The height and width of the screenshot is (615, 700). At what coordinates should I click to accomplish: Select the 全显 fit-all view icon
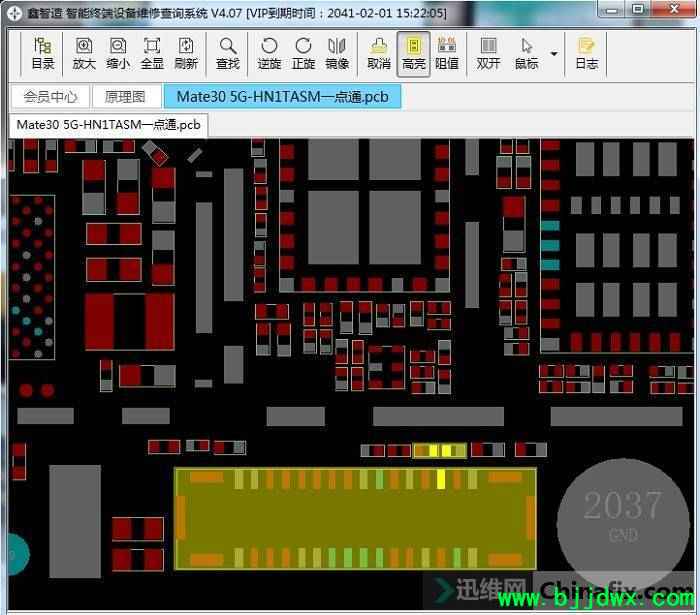pos(152,54)
